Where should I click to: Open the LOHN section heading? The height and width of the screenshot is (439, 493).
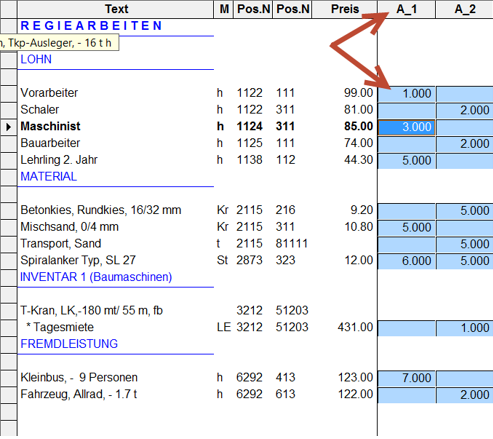36,59
